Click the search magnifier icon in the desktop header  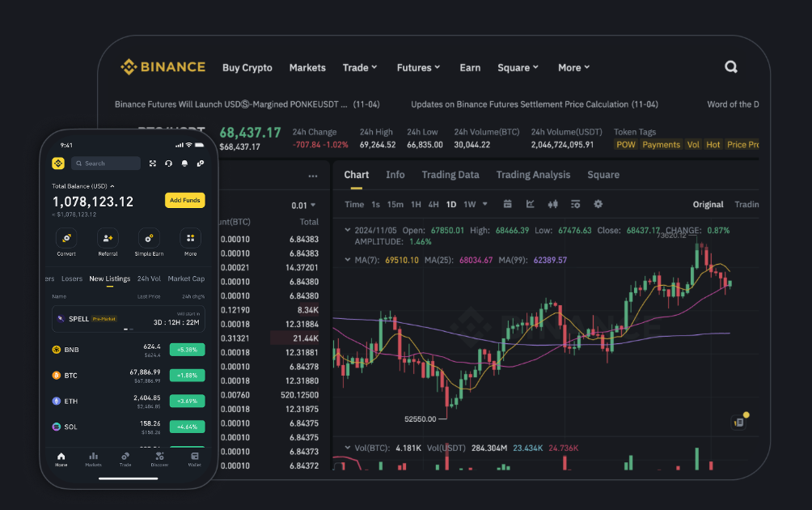730,67
